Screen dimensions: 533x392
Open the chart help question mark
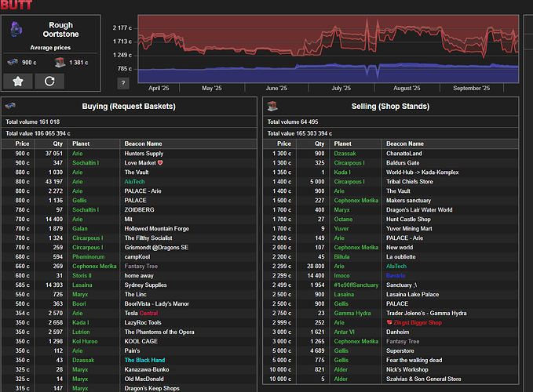pyautogui.click(x=123, y=83)
